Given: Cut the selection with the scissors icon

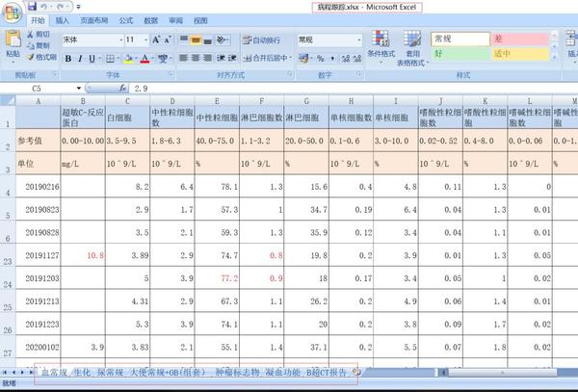Looking at the screenshot, I should 30,35.
